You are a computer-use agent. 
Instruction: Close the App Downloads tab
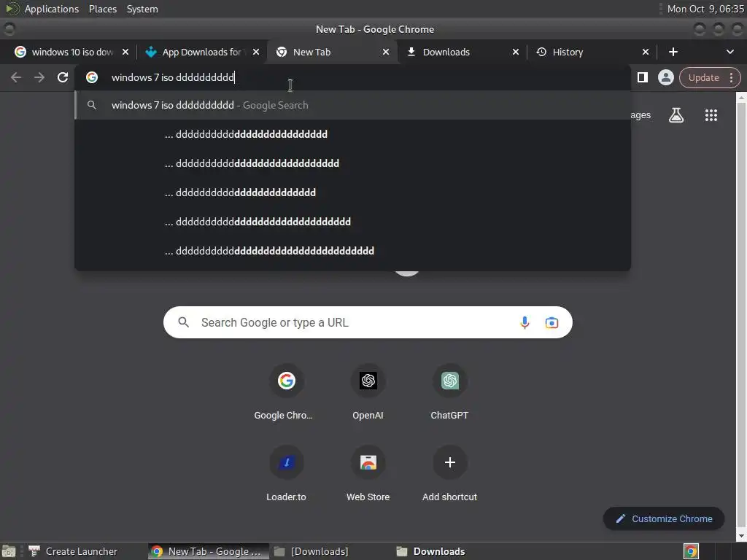tap(256, 52)
